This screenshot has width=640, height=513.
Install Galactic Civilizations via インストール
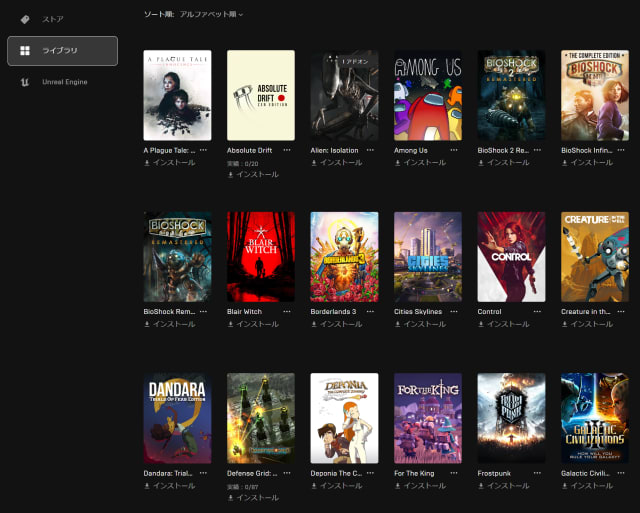tap(587, 486)
